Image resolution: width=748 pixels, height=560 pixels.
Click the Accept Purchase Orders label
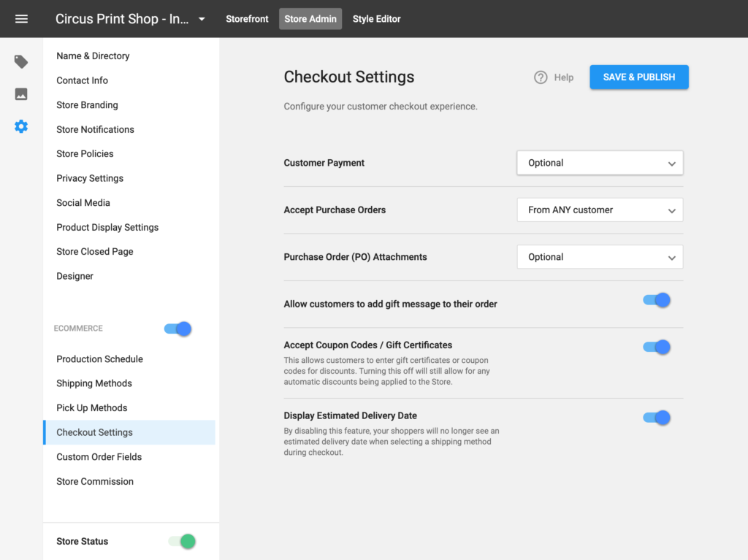pyautogui.click(x=335, y=210)
